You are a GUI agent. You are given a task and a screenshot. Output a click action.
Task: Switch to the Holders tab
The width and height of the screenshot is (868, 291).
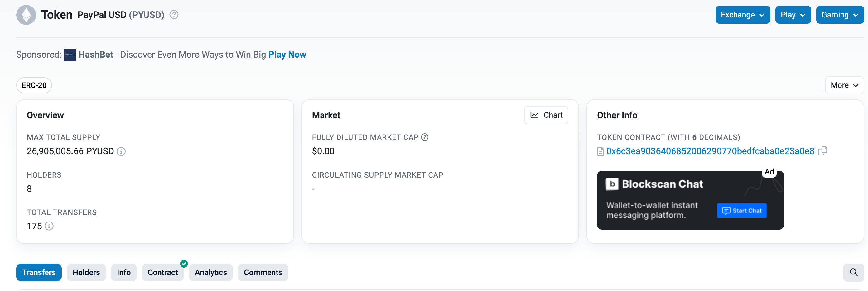[86, 272]
